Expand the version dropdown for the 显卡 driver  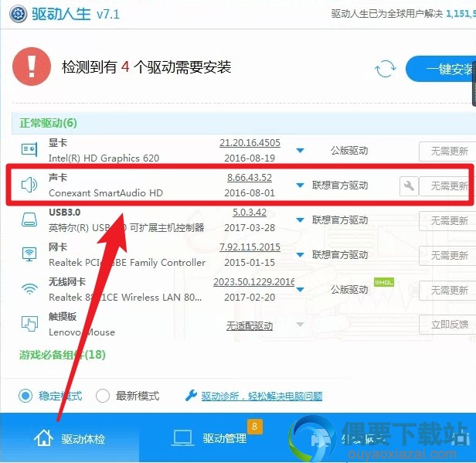click(300, 150)
